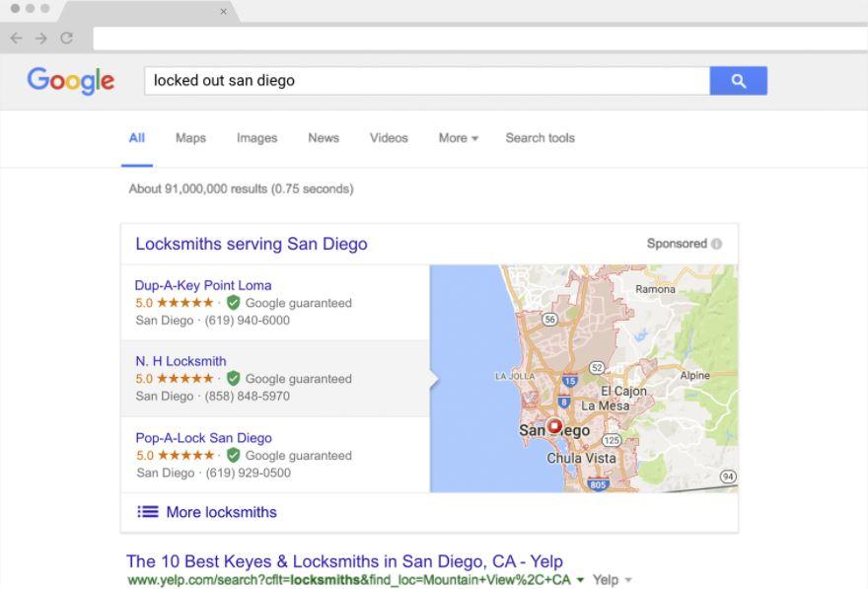Viewport: 868px width, 589px height.
Task: Click the Sponsored info icon
Action: [x=716, y=244]
